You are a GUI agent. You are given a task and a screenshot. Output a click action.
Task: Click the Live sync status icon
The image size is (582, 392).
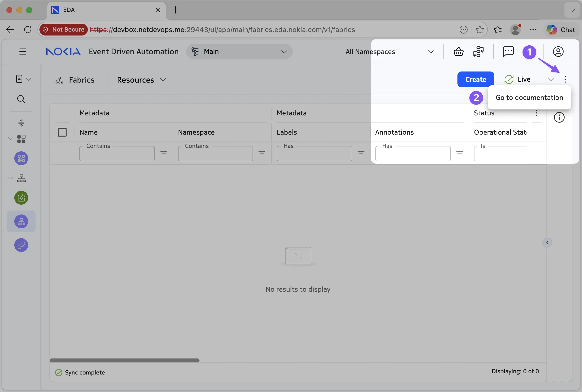[x=509, y=79]
